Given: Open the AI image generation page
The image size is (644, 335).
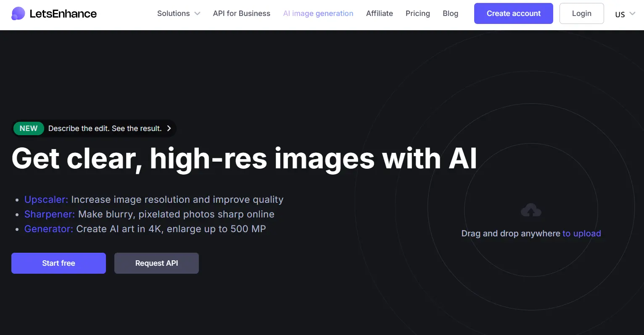Looking at the screenshot, I should pyautogui.click(x=318, y=13).
